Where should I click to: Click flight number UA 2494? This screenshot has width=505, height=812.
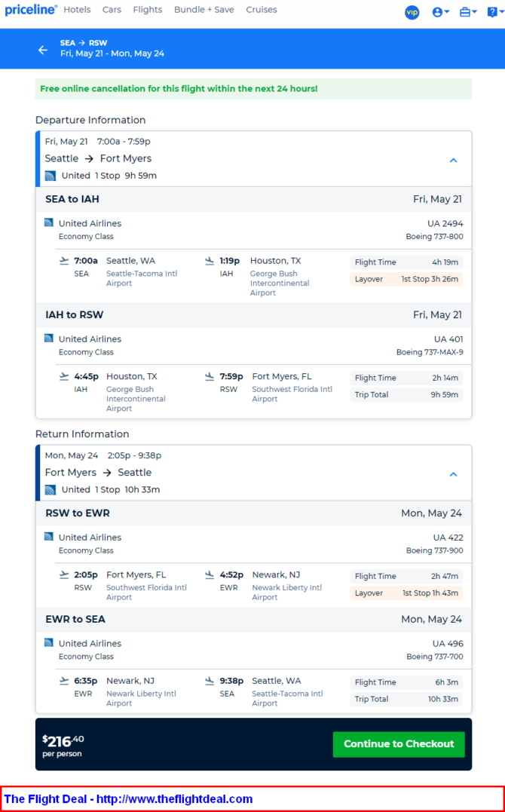tap(445, 223)
